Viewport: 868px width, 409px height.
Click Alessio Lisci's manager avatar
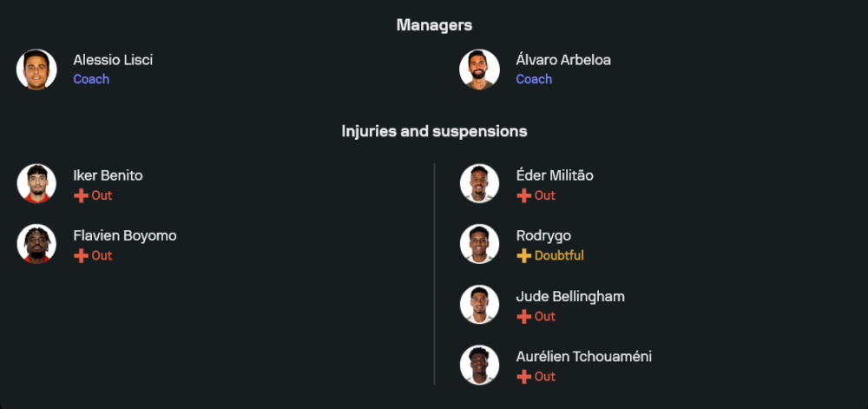pyautogui.click(x=36, y=69)
